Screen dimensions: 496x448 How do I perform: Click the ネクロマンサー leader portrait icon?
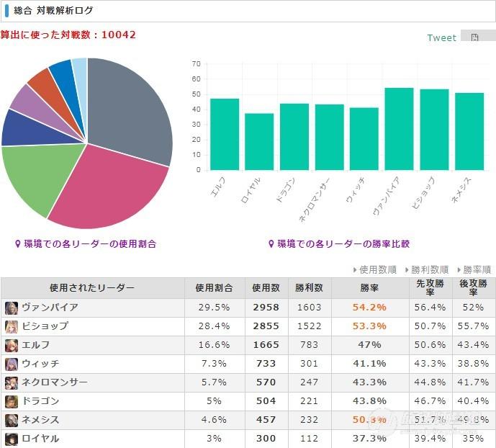pyautogui.click(x=12, y=383)
